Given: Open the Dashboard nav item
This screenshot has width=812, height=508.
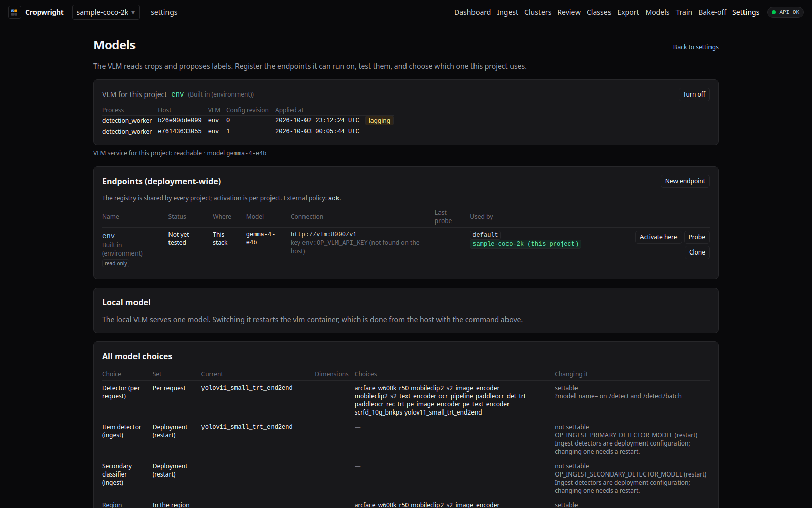Looking at the screenshot, I should click(472, 12).
